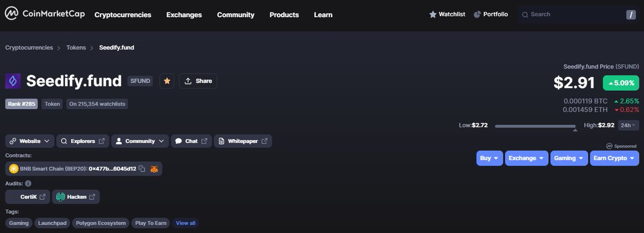
Task: Add token to MetaMask via fox icon
Action: click(154, 169)
